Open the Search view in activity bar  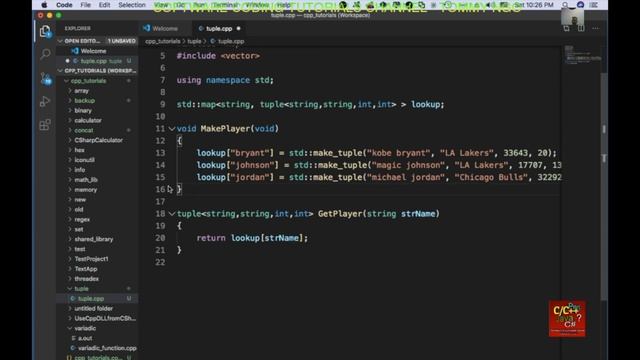click(x=45, y=54)
